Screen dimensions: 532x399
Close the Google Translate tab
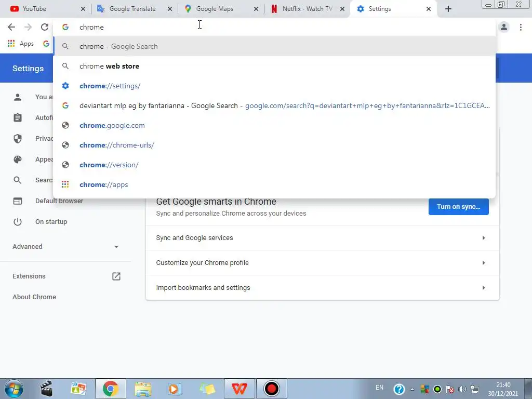coord(170,9)
